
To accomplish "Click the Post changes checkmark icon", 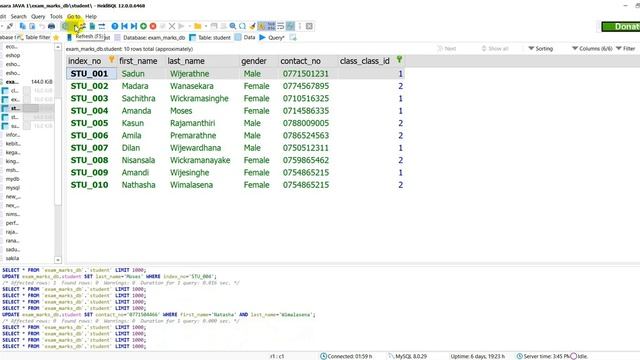I will click(x=162, y=26).
